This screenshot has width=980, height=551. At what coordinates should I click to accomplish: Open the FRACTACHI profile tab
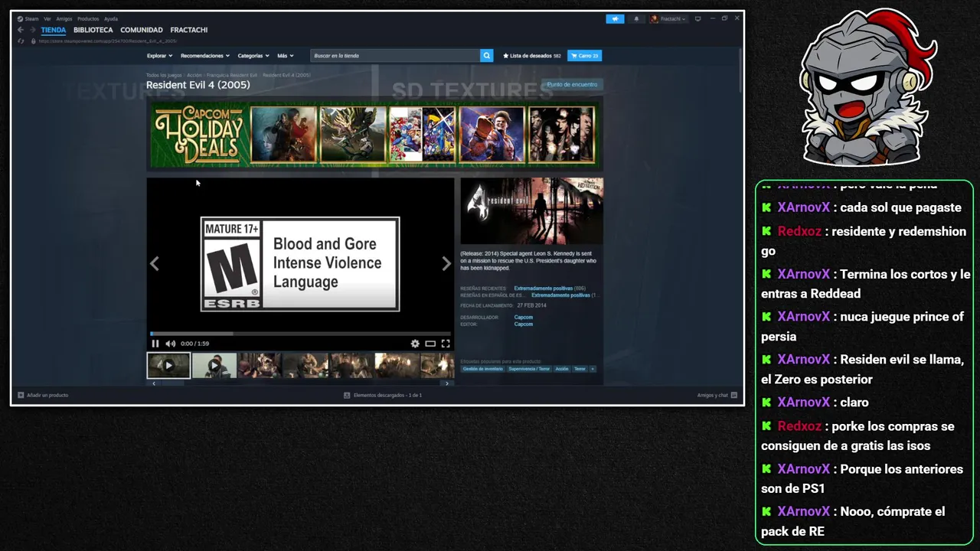pos(189,30)
